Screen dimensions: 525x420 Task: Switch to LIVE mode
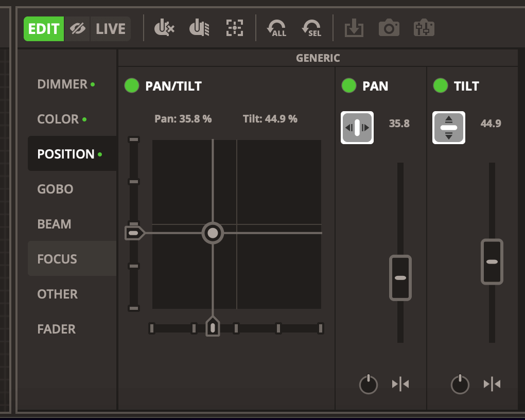coord(111,29)
